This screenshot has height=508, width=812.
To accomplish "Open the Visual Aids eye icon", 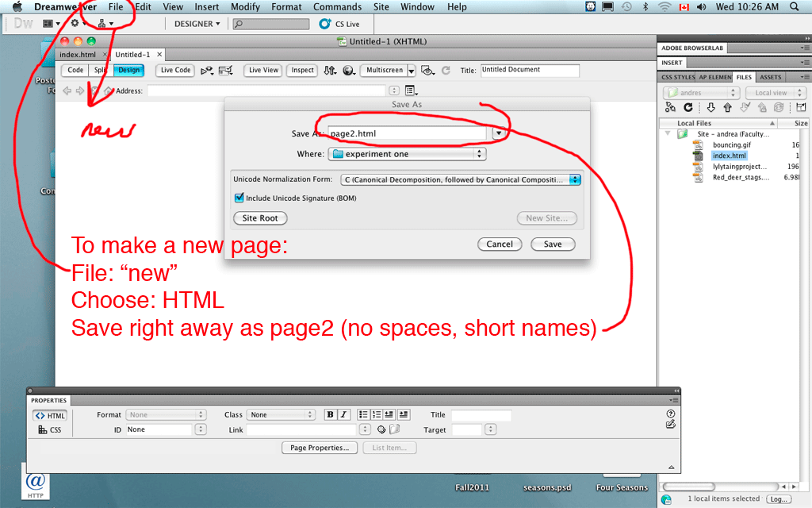I will [x=427, y=70].
